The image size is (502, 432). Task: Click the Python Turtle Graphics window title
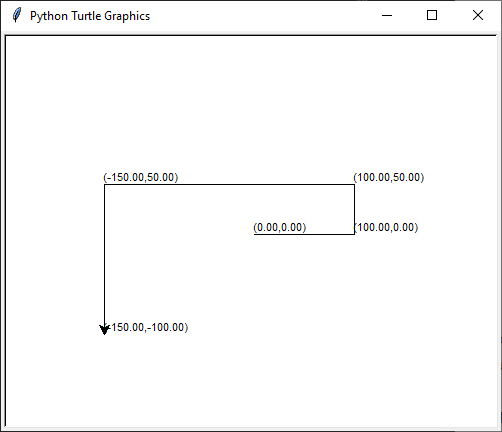coord(90,16)
